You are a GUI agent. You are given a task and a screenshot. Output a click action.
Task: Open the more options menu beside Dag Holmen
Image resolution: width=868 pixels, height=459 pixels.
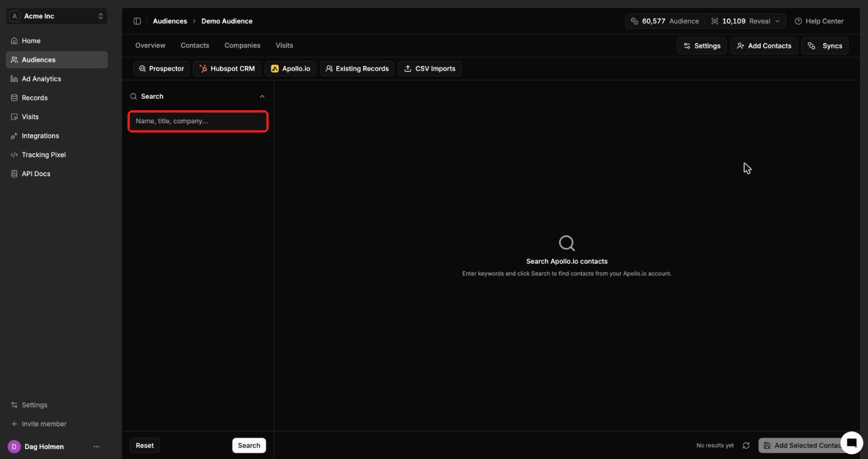coord(96,446)
